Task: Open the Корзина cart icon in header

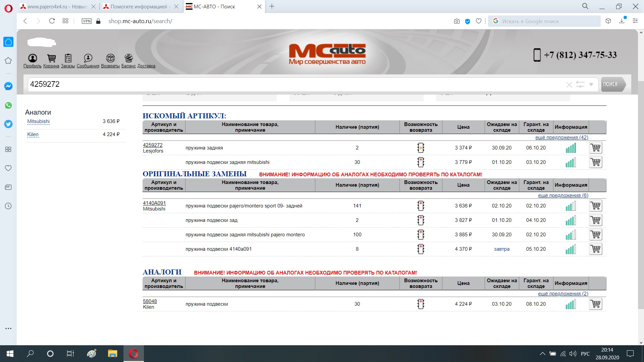Action: pos(51,59)
